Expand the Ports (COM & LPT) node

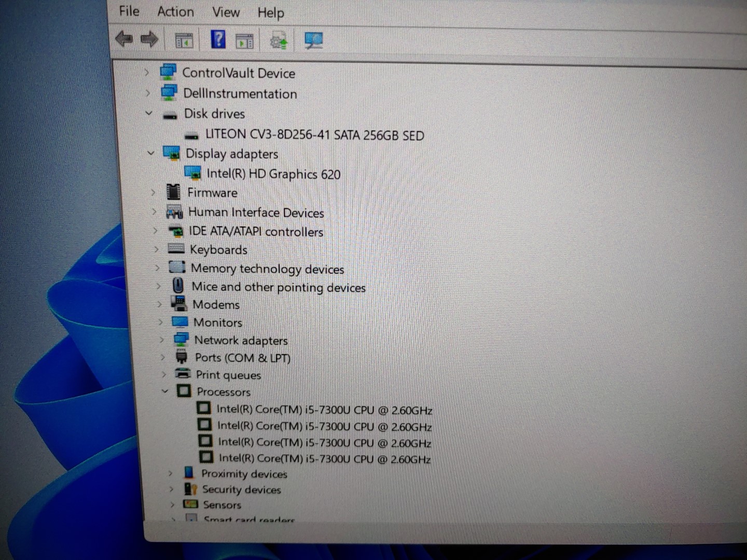162,357
